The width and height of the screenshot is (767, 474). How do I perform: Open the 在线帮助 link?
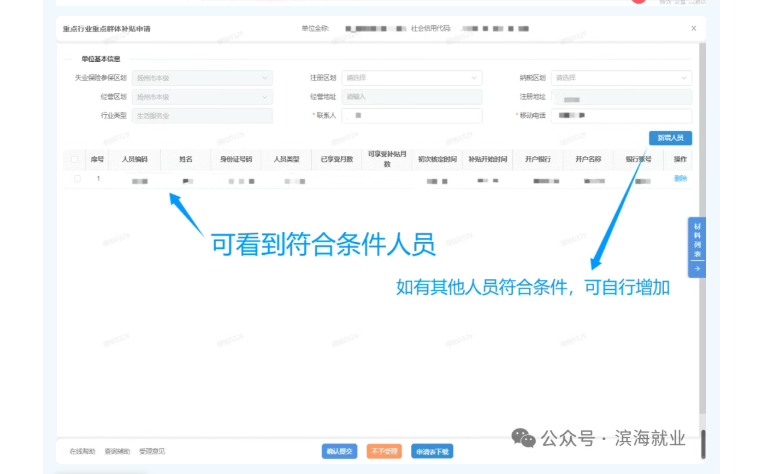[82, 452]
